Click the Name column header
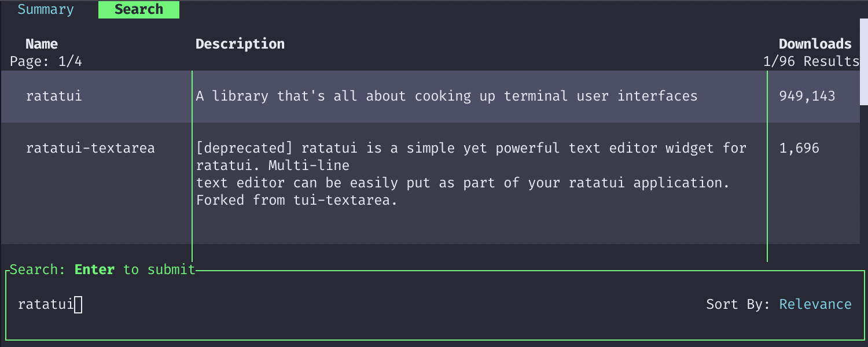 click(42, 44)
